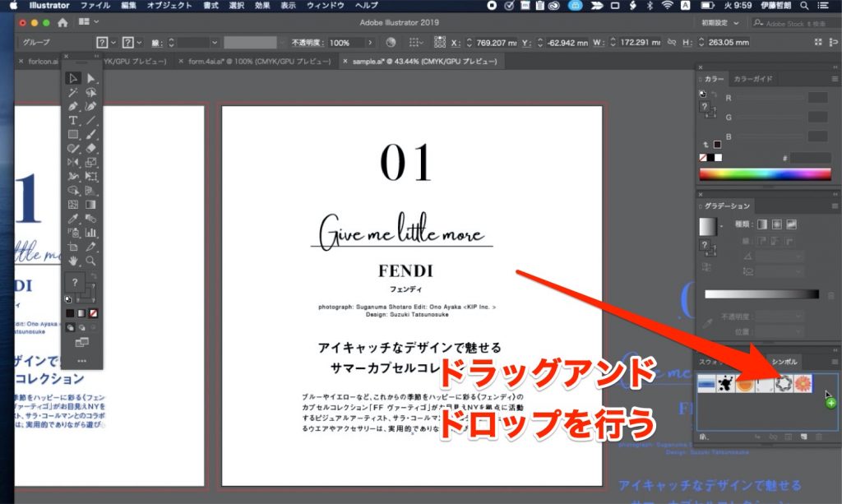Set paint mode to Color
This screenshot has height=504, width=842.
[70, 313]
